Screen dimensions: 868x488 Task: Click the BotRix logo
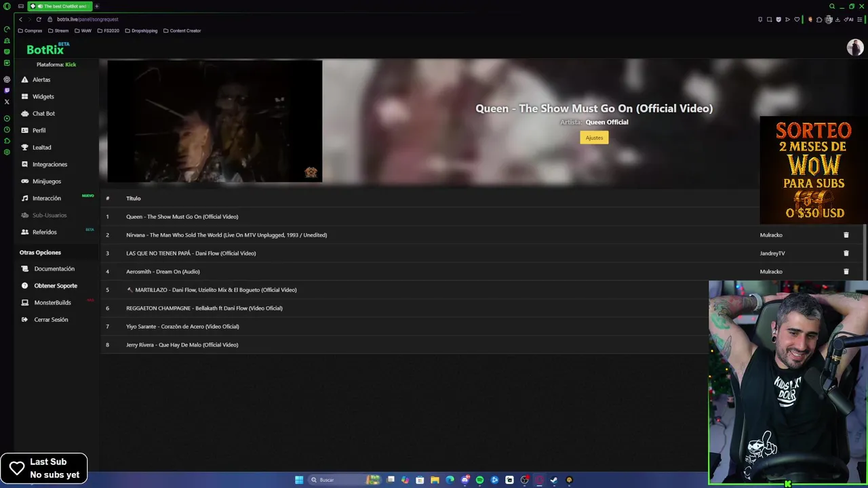tap(46, 49)
